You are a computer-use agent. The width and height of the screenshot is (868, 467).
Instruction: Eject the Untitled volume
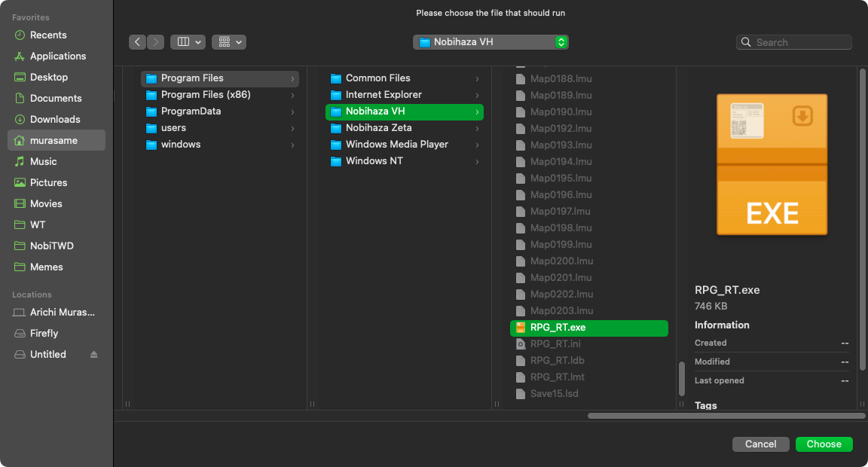coord(94,355)
